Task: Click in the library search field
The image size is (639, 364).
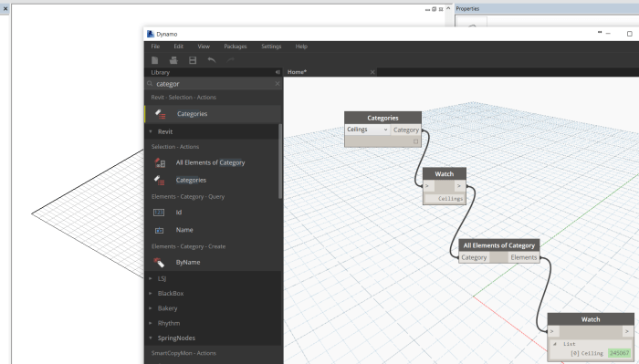Action: 214,83
